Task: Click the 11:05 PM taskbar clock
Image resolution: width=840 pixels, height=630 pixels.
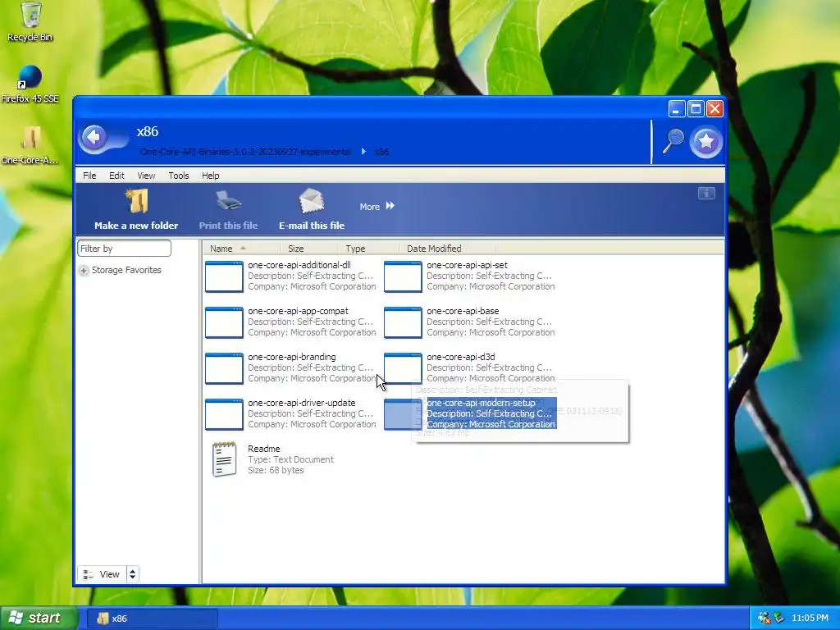Action: click(x=810, y=619)
